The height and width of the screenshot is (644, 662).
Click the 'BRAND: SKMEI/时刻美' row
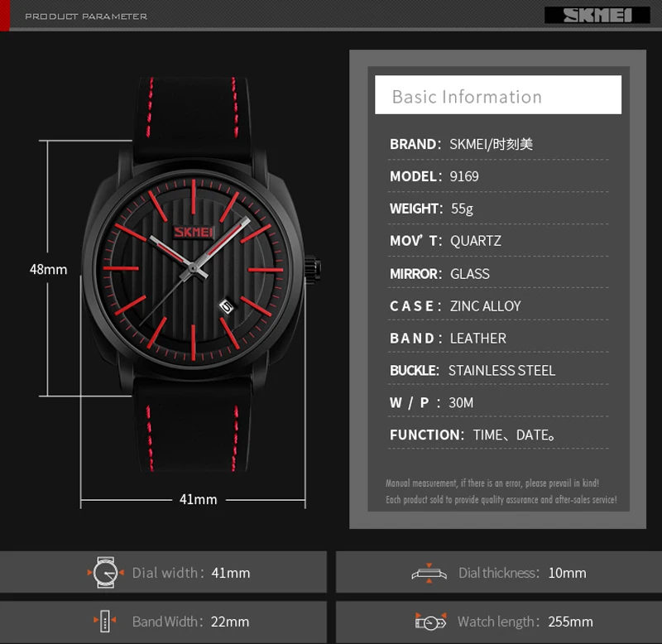498,144
